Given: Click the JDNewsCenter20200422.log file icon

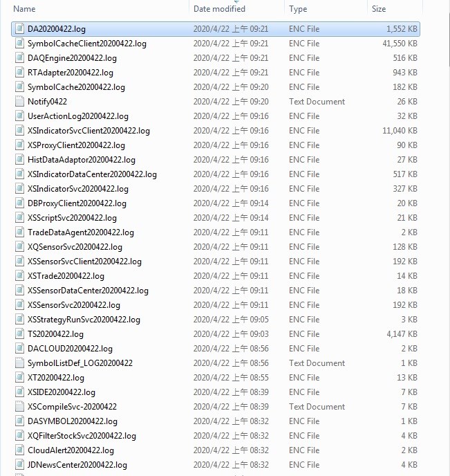Looking at the screenshot, I should tap(19, 465).
